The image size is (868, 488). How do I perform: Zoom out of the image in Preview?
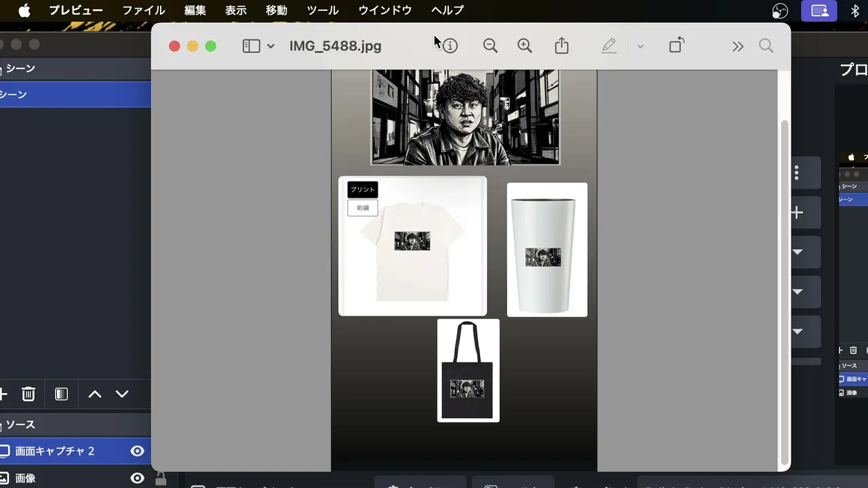(x=490, y=46)
